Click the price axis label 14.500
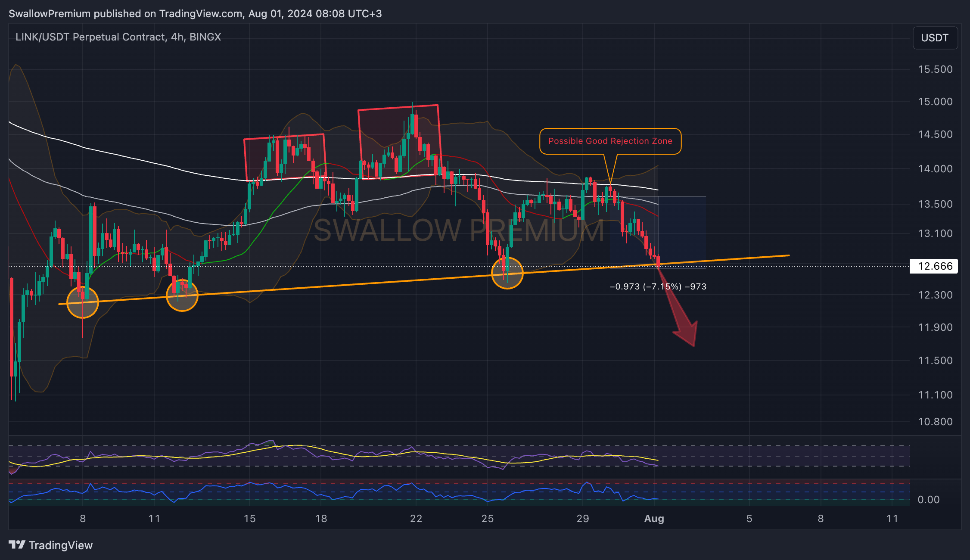This screenshot has width=970, height=560. click(x=935, y=134)
